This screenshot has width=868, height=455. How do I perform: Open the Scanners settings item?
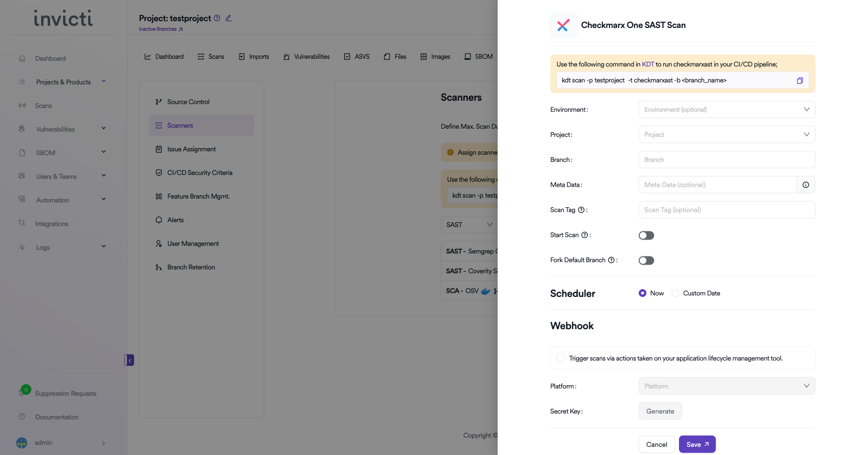point(202,125)
